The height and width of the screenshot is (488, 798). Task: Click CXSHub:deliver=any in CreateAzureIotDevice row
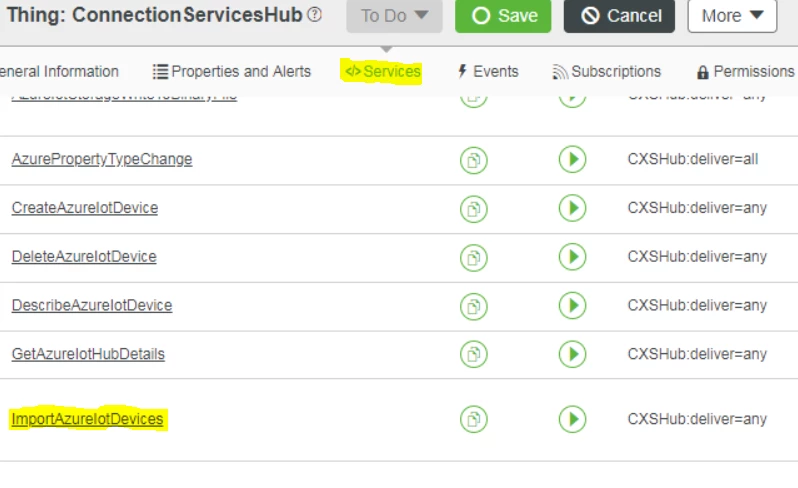click(697, 208)
